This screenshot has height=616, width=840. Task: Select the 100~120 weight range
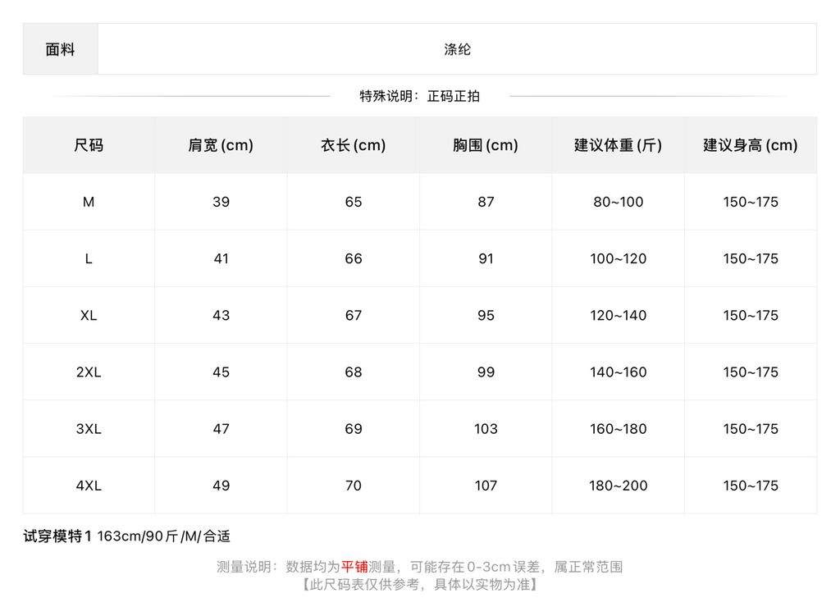click(619, 258)
